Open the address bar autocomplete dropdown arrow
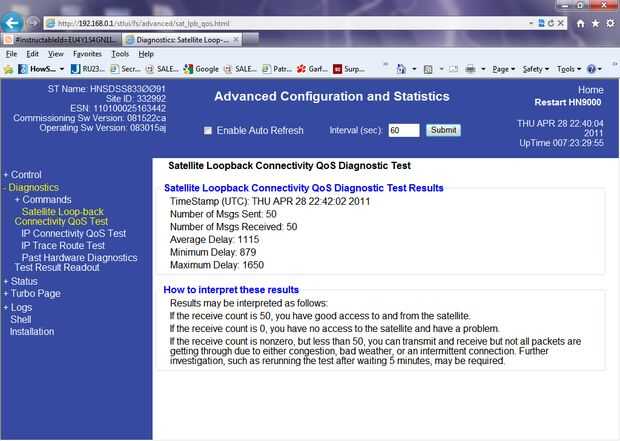This screenshot has height=441, width=620. [531, 23]
